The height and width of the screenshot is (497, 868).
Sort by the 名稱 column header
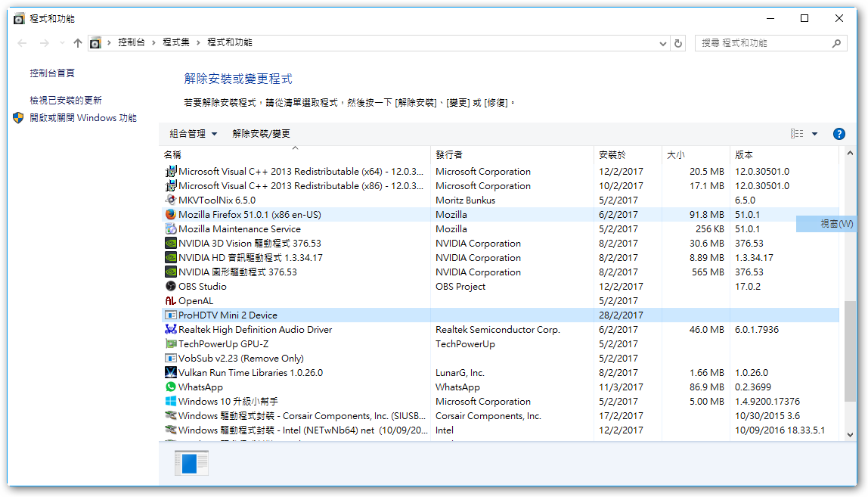click(x=295, y=154)
